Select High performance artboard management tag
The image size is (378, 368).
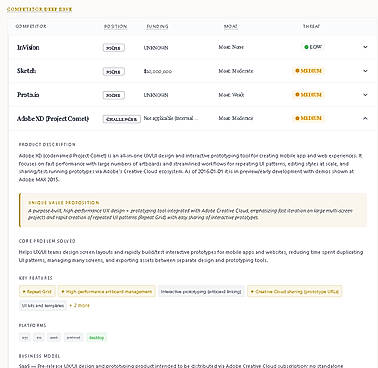(107, 292)
